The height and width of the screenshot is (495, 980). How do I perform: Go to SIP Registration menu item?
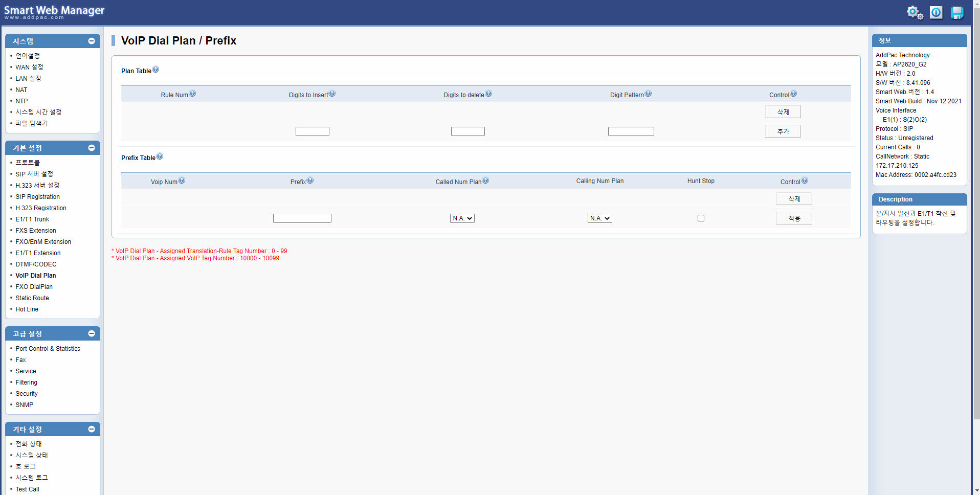point(37,197)
